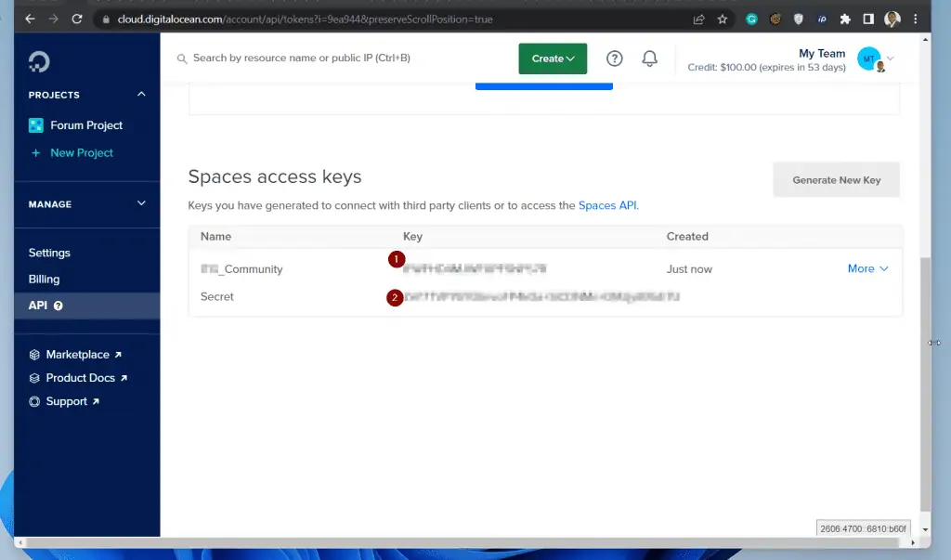Viewport: 951px width, 560px height.
Task: Click the browser address bar URL
Action: pyautogui.click(x=305, y=20)
